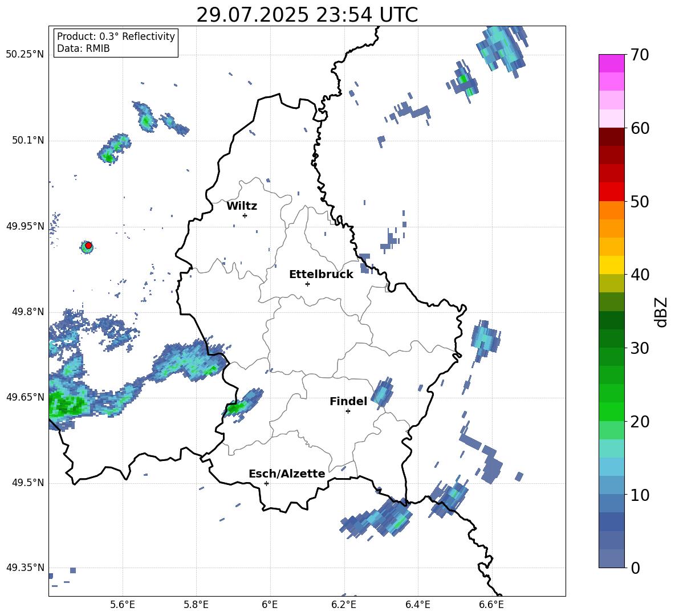The width and height of the screenshot is (675, 616).
Task: Click the 49.8°N latitude label
Action: [x=28, y=312]
